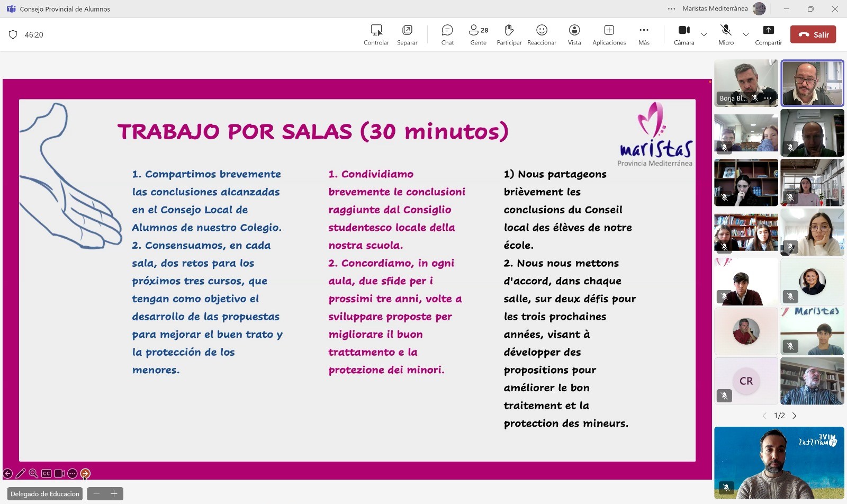Screen dimensions: 847x504
Task: Start sharing with the Compartir button
Action: coord(768,34)
